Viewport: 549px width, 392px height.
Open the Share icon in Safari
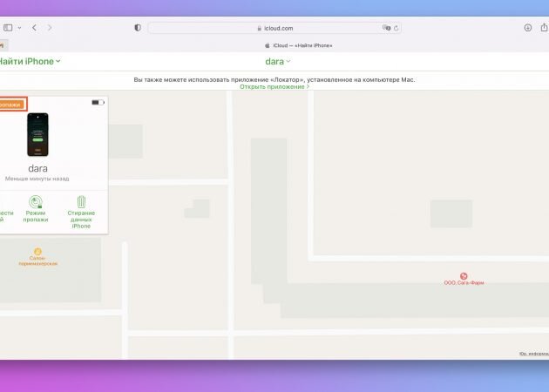544,27
